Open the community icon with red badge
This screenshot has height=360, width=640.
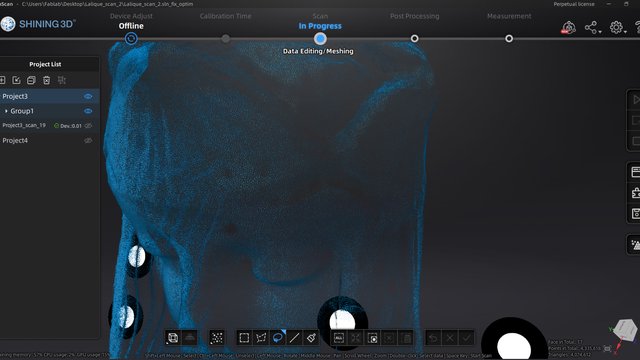(x=568, y=27)
